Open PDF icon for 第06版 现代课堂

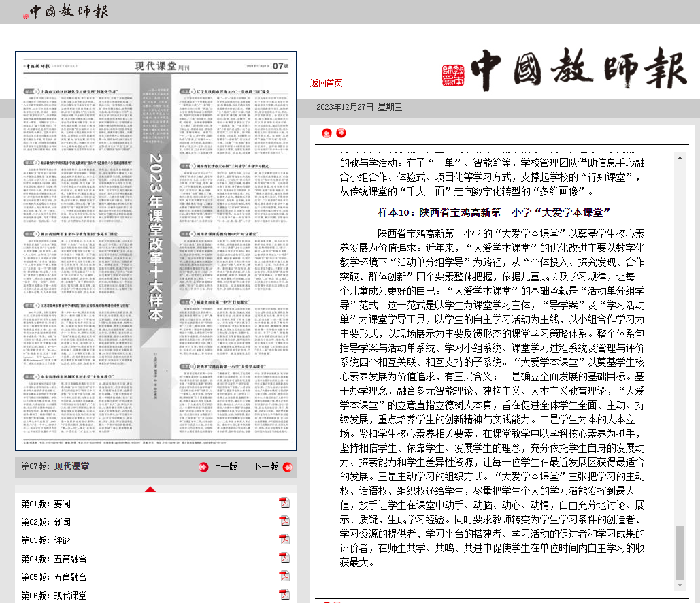tap(284, 594)
